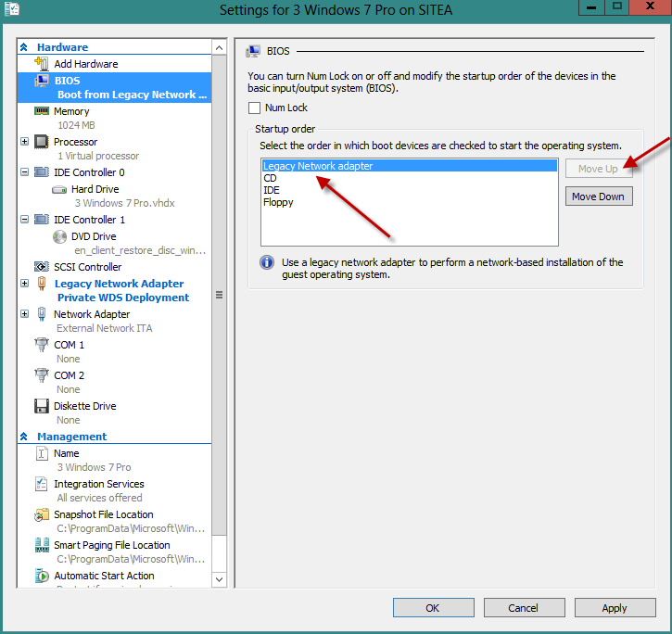Screen dimensions: 672x634
Task: Open the Integration Services icon
Action: click(42, 484)
